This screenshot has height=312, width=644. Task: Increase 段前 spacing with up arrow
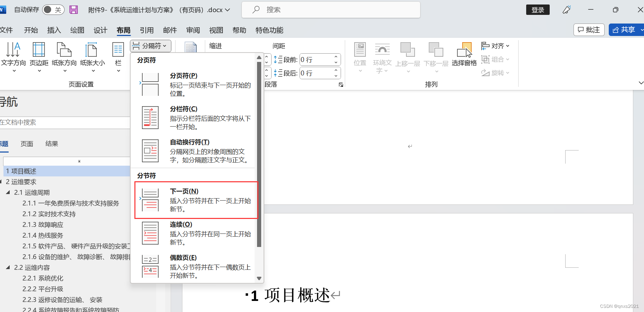(336, 57)
